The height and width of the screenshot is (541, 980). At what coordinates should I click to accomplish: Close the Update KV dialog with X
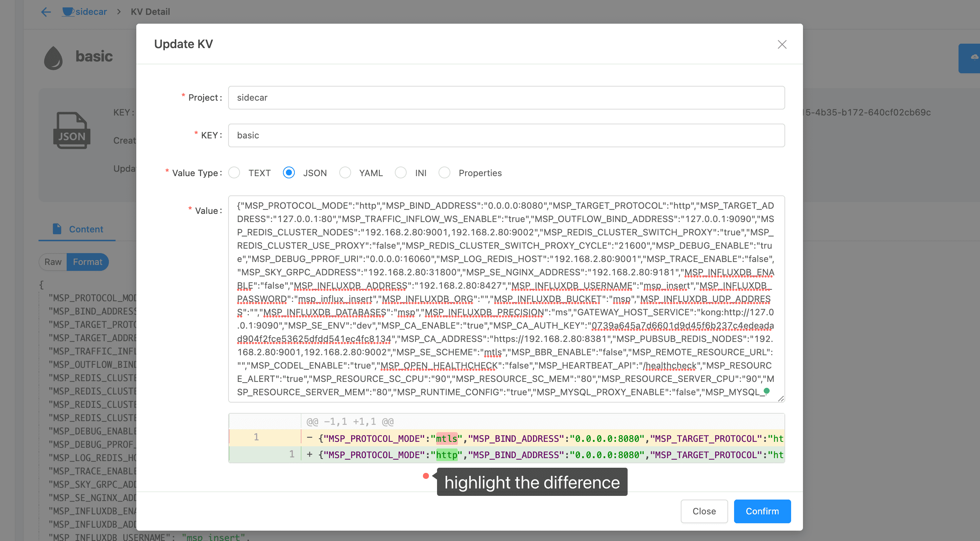[x=782, y=44]
